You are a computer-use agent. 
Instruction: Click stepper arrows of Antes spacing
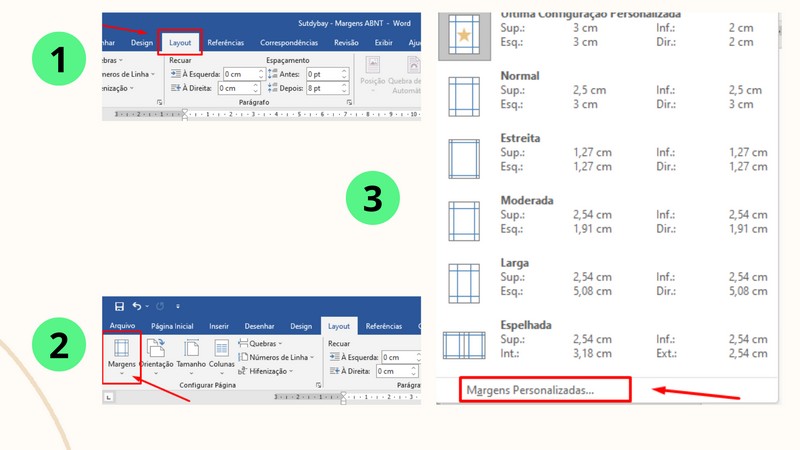tap(344, 74)
